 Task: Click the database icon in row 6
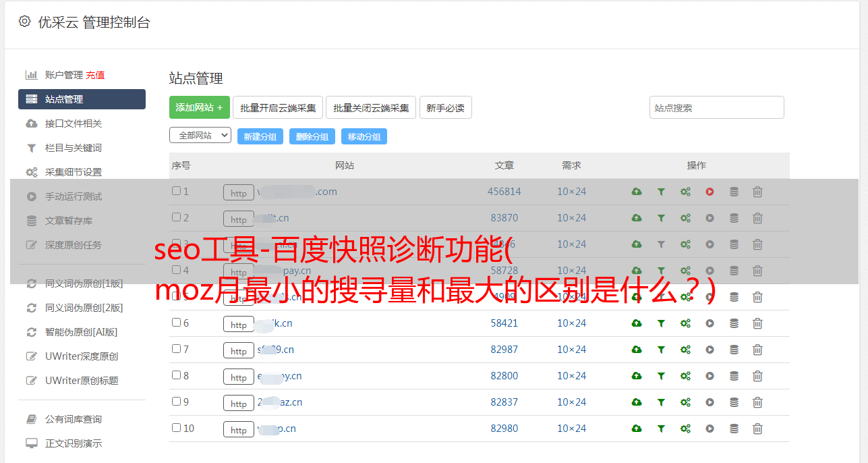pos(734,323)
